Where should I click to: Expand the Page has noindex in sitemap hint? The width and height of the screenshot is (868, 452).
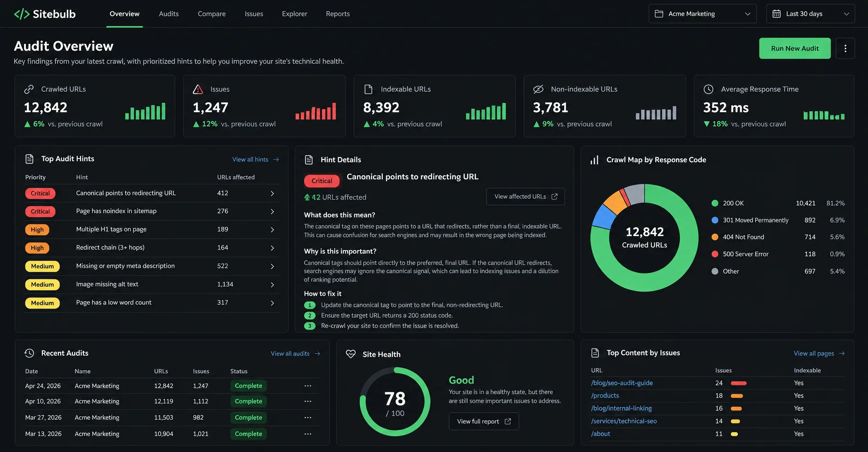tap(272, 212)
